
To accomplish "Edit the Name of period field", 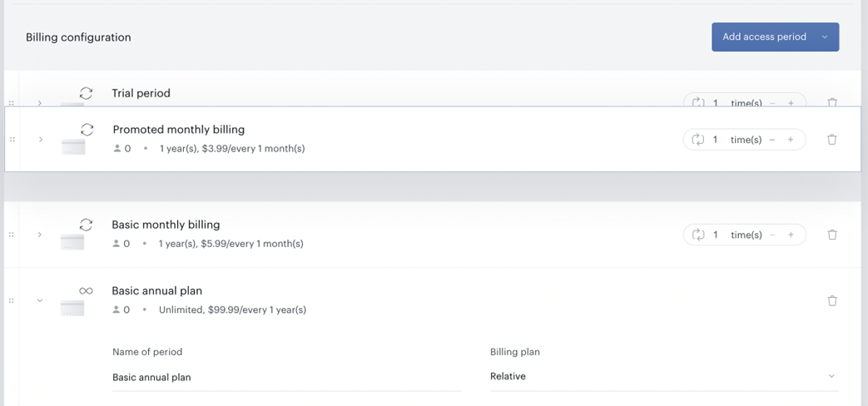I will tap(286, 377).
